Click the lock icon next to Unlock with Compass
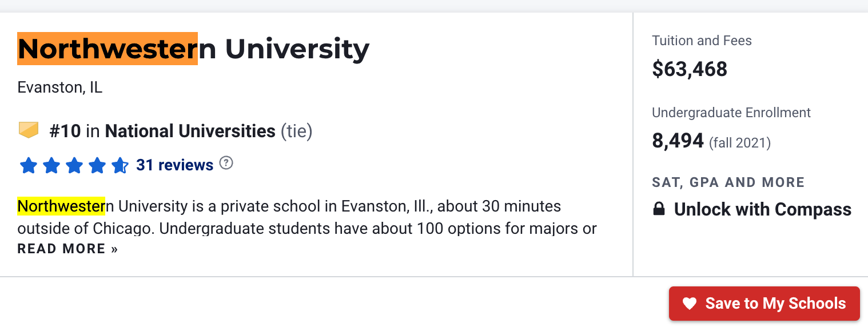The height and width of the screenshot is (327, 868). pos(659,210)
